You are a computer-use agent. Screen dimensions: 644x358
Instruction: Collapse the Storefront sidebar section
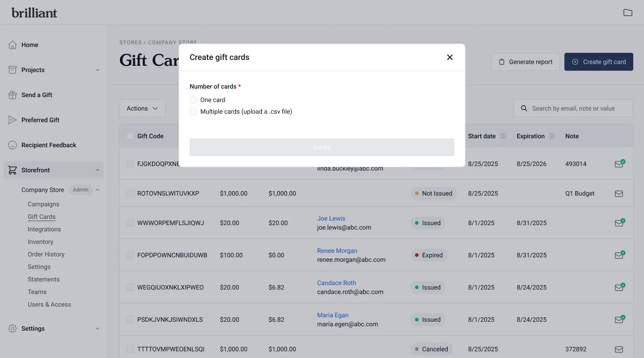[97, 170]
